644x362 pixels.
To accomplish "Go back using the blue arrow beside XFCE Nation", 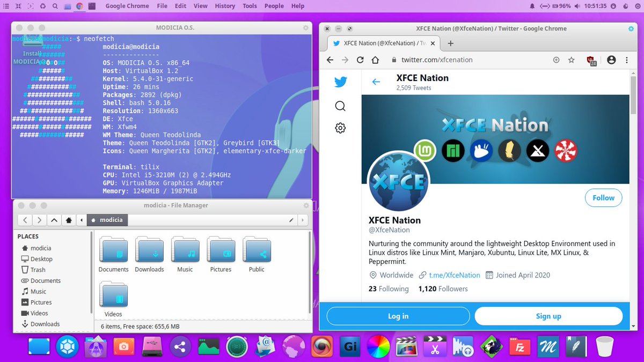I will tap(376, 82).
